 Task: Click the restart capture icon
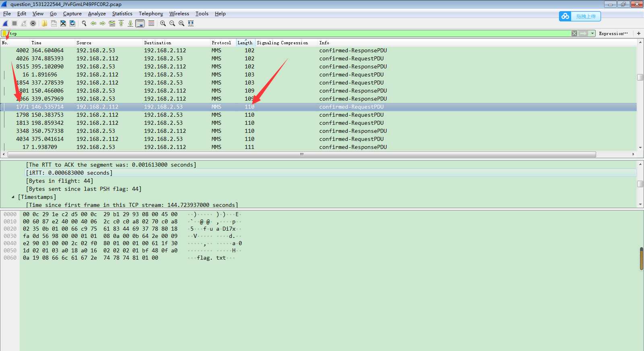[24, 23]
